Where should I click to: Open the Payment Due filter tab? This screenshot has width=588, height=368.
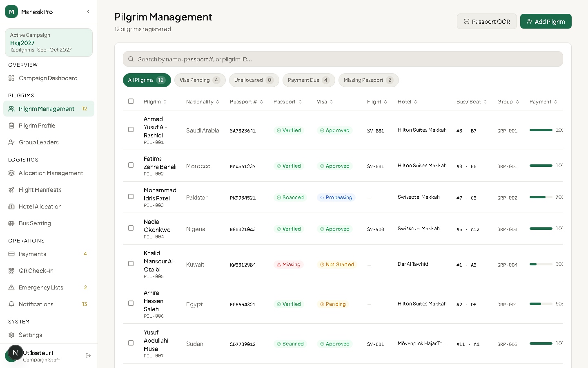[309, 80]
